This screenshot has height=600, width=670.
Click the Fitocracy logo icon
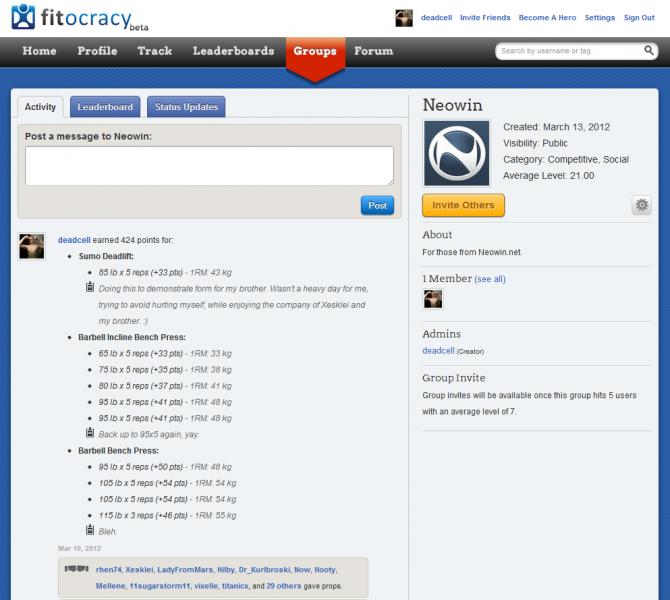23,17
